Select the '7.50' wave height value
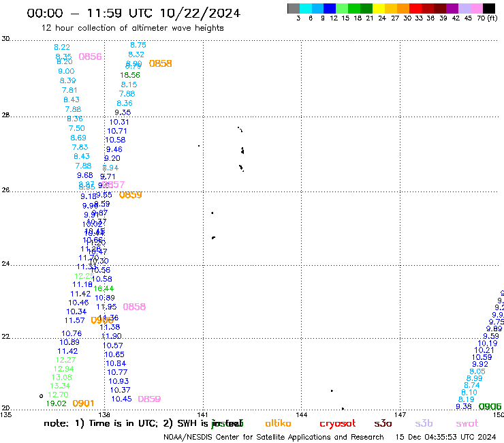This screenshot has height=443, width=504. (76, 128)
